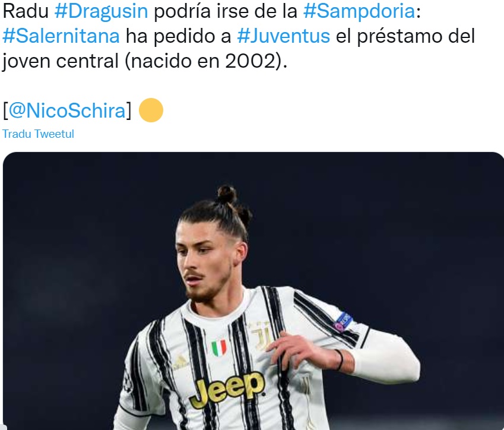Click the Adidas logo on the jersey

180,361
